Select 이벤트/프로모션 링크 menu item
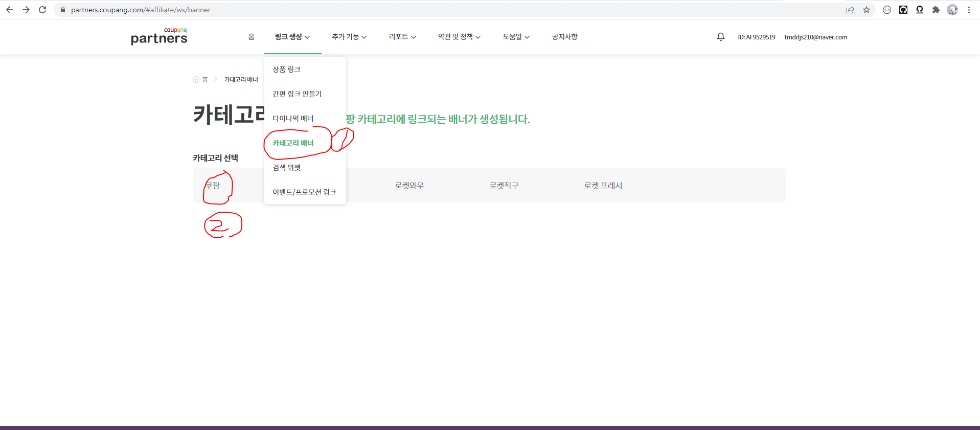This screenshot has height=430, width=980. point(305,192)
